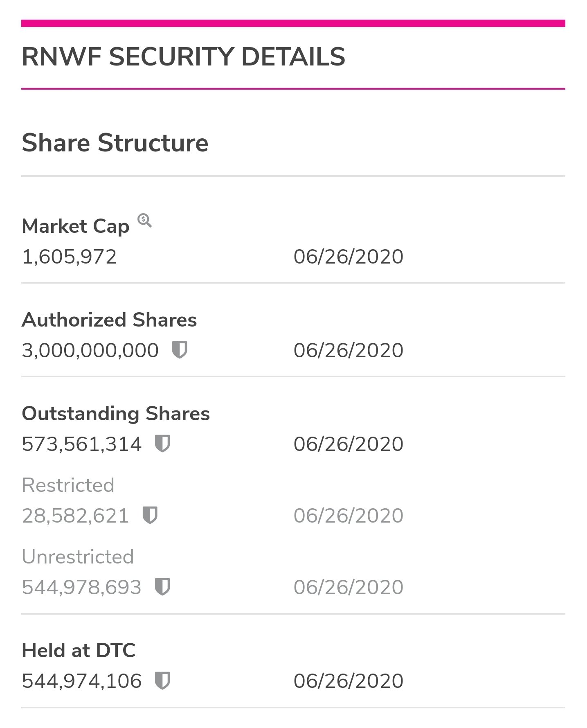Click shield icon next to Outstanding Shares 573,561,314

click(x=162, y=444)
